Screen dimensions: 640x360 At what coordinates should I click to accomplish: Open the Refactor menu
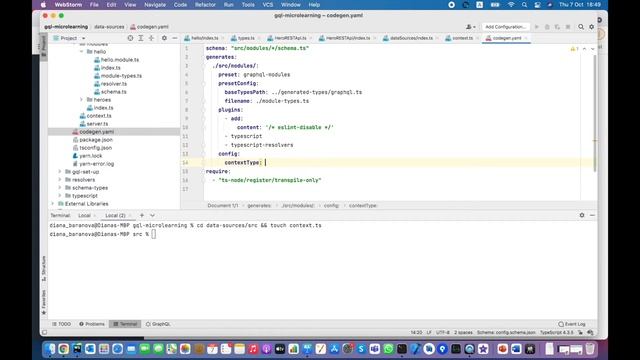pyautogui.click(x=205, y=5)
